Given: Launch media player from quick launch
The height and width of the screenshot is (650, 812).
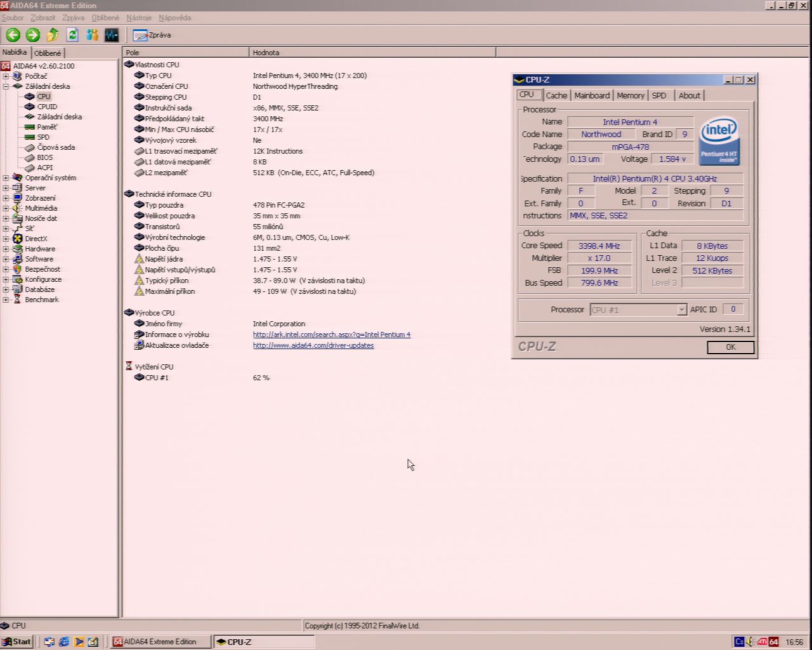Looking at the screenshot, I should point(79,642).
